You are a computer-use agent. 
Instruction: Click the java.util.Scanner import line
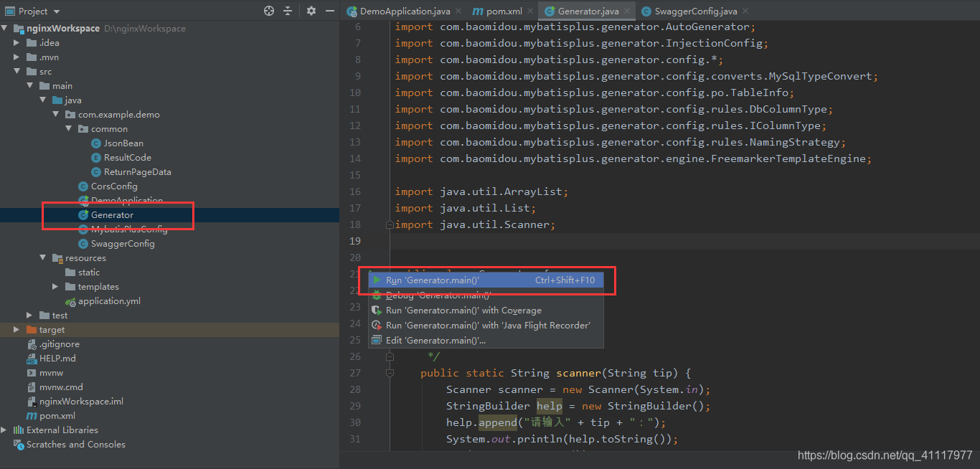(476, 224)
